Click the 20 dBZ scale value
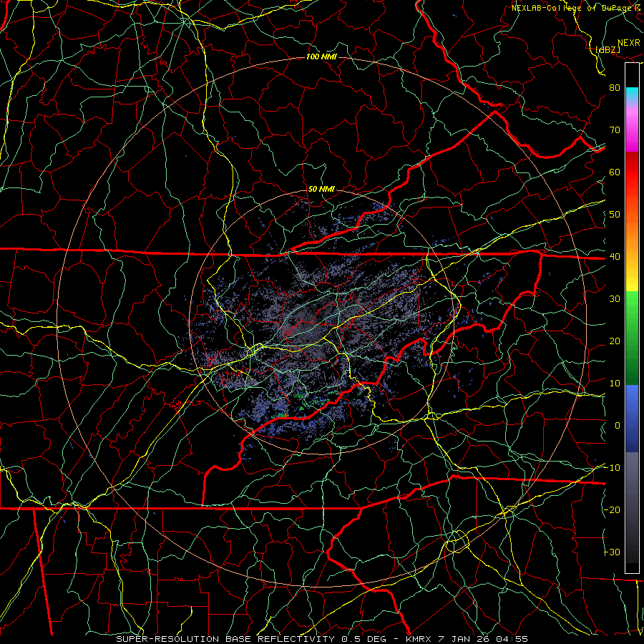 (x=615, y=341)
